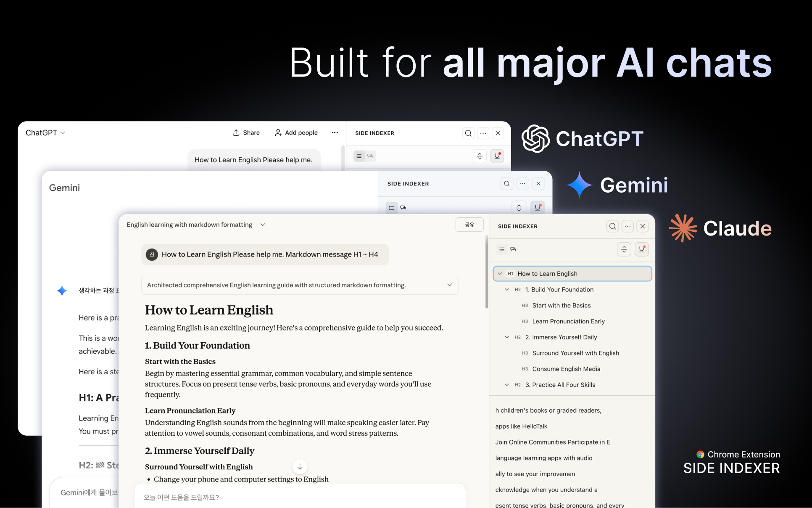Open the conversation title dropdown in Claude
Viewport: 812px width, 508px height.
[263, 225]
